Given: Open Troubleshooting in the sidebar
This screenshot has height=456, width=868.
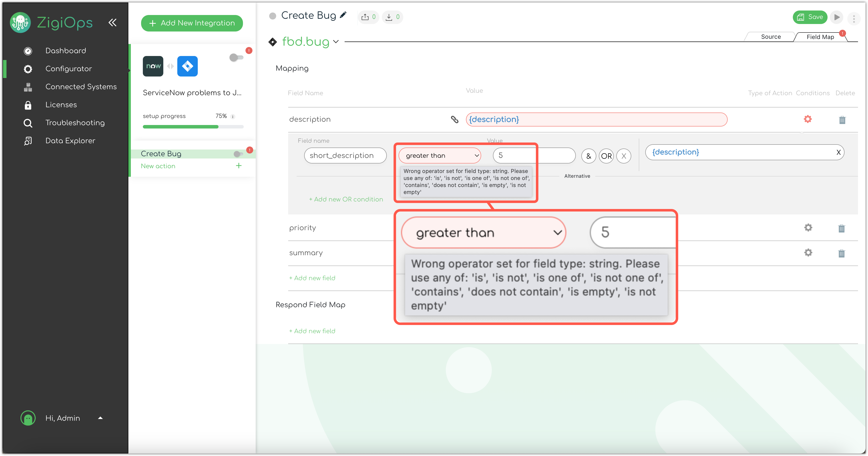Looking at the screenshot, I should coord(75,123).
